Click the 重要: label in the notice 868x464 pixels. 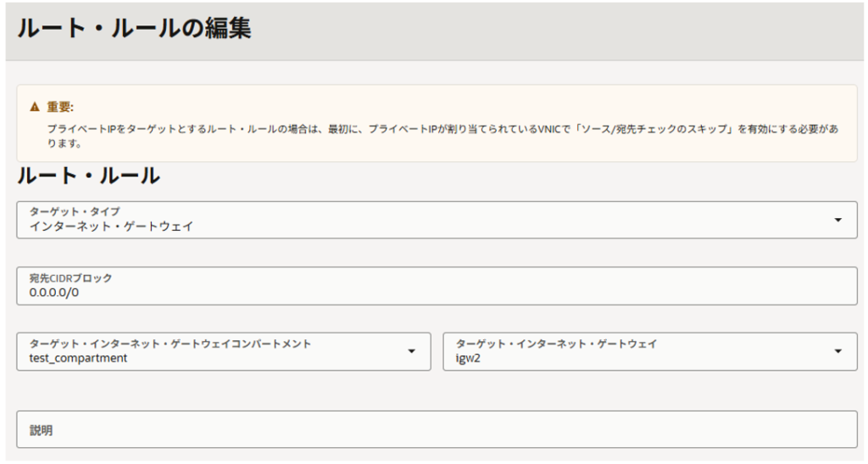point(60,107)
